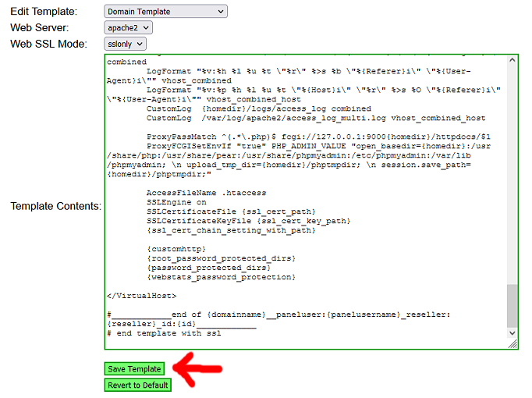Click the {webstats_password_protection} line
The height and width of the screenshot is (398, 532).
pos(222,277)
